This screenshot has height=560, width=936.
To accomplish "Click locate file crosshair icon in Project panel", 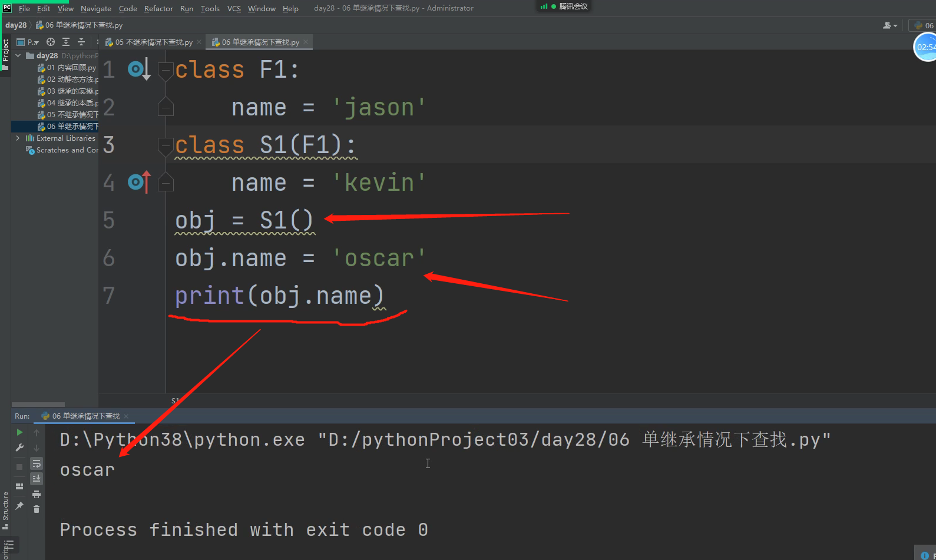I will 51,42.
